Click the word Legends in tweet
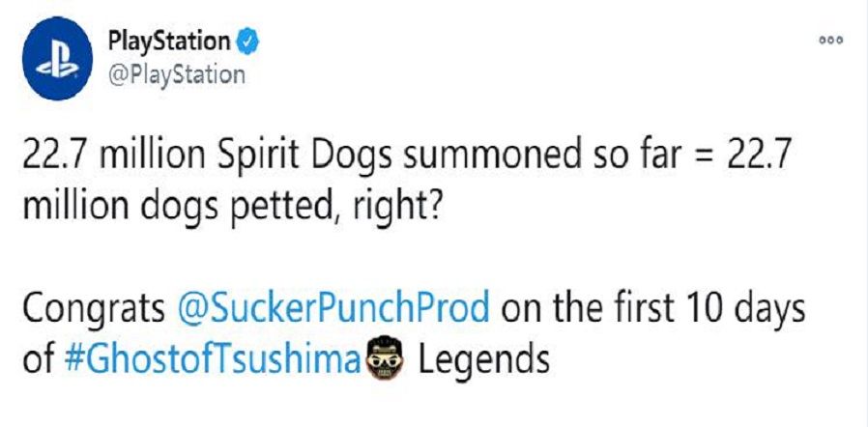Screen dimensions: 868x427 tap(482, 359)
